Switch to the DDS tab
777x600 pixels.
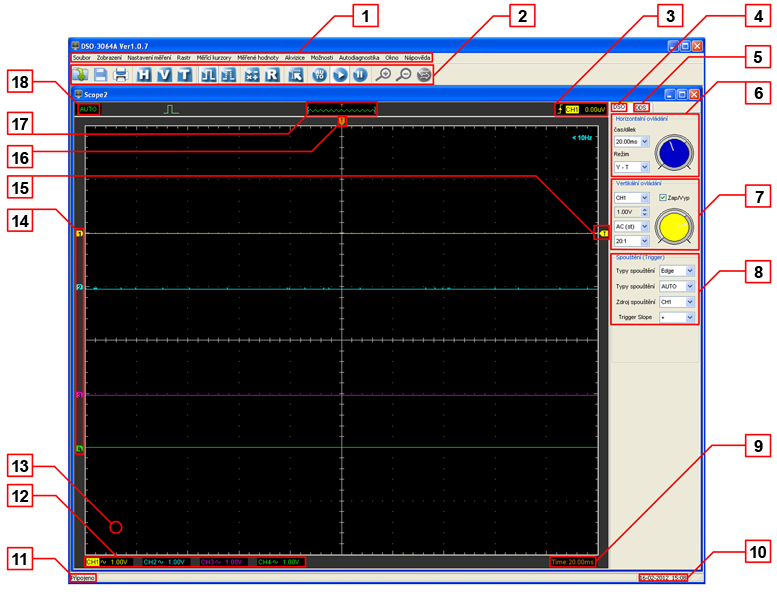click(x=639, y=107)
